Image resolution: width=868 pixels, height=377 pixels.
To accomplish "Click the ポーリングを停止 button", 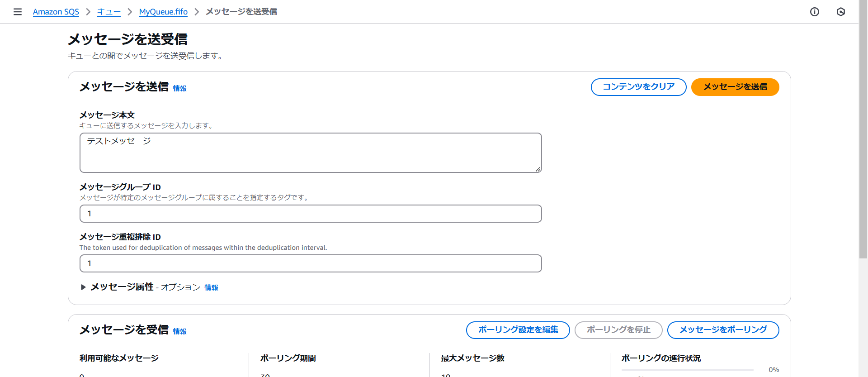I will point(618,330).
